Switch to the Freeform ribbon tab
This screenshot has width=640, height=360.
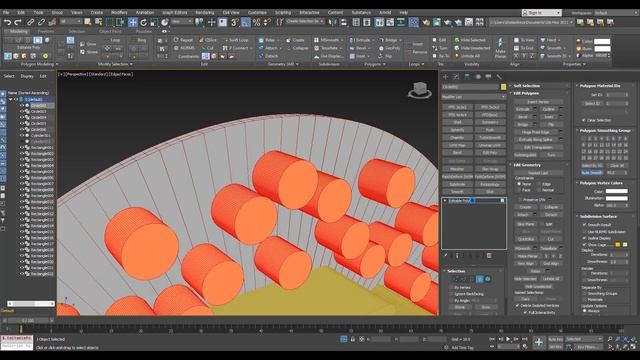(46, 31)
